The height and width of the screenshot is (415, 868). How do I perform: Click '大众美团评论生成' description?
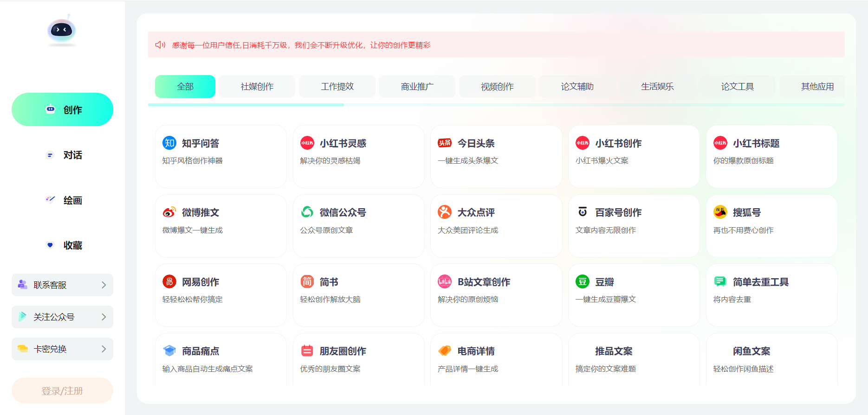(468, 230)
